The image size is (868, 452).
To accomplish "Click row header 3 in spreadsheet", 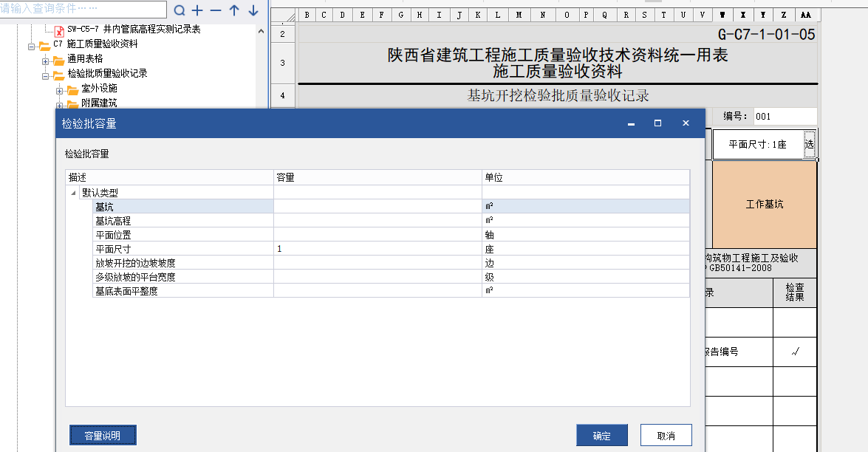I will click(x=282, y=63).
